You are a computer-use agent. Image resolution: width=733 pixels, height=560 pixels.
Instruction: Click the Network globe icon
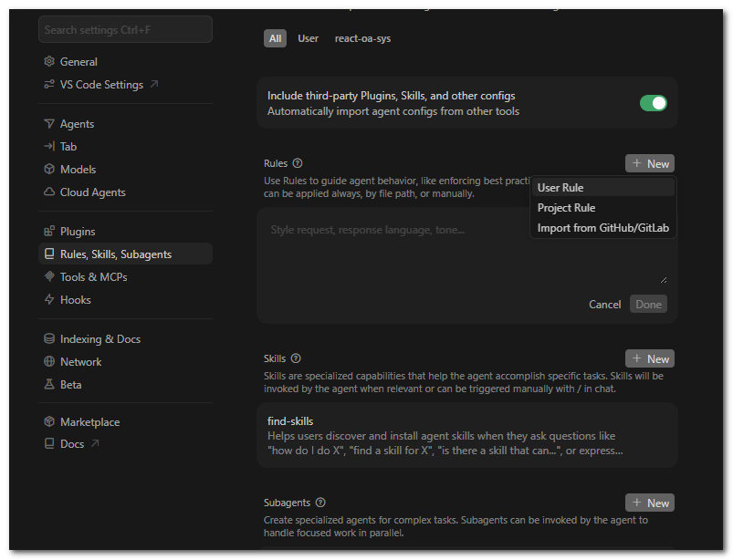(49, 361)
